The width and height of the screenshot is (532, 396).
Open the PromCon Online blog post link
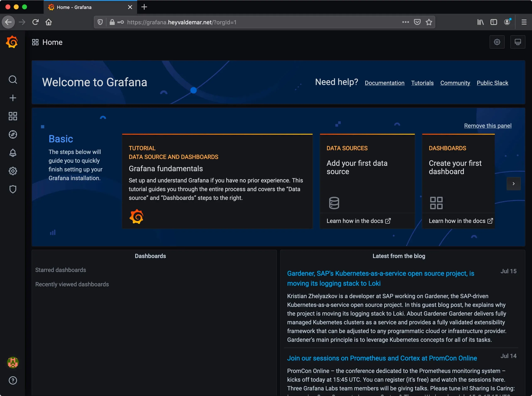point(382,358)
